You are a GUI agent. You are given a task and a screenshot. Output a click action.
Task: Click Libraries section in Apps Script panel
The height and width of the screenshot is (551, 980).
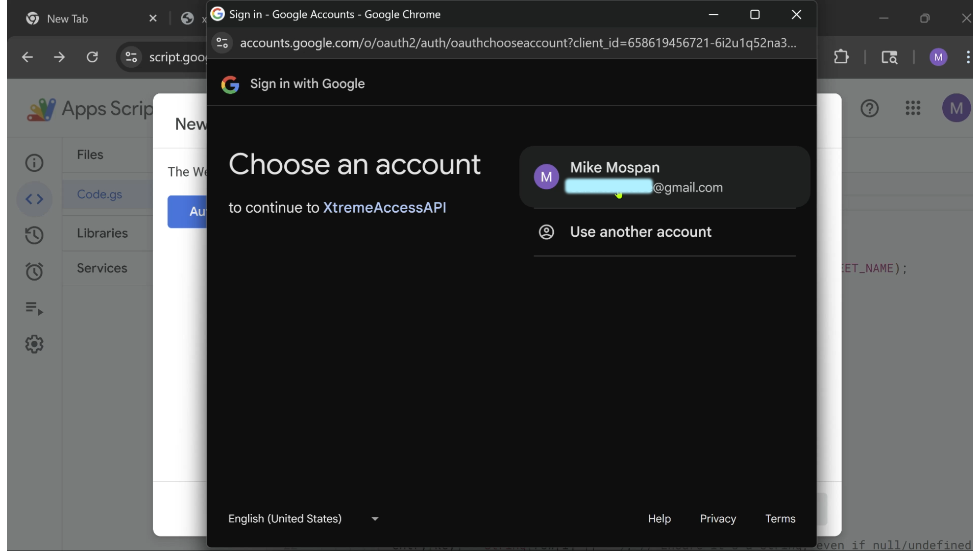tap(102, 233)
